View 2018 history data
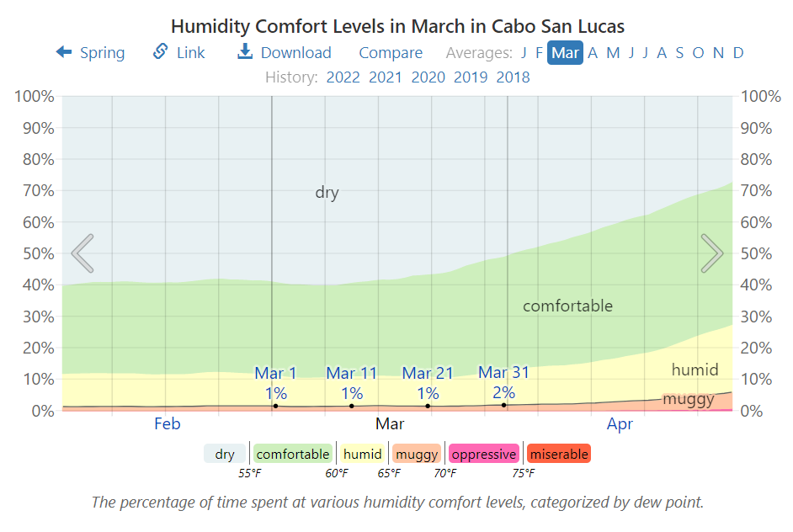Viewport: 793px width, 532px height. click(512, 77)
